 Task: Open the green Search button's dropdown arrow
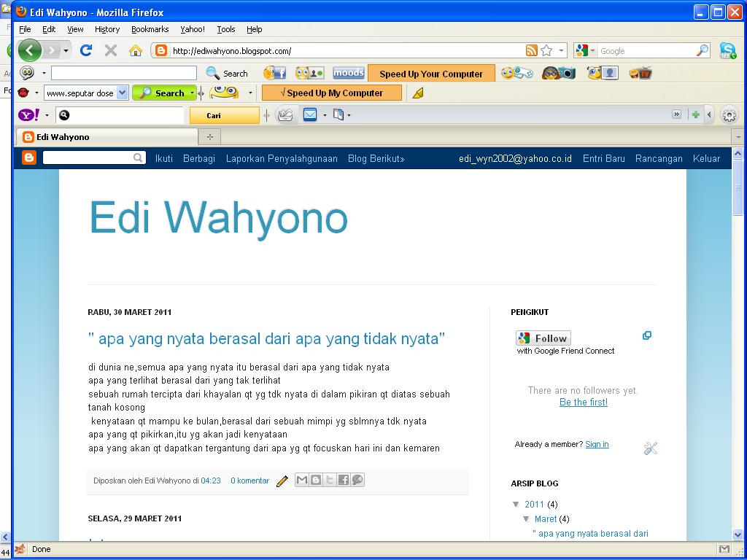(192, 93)
